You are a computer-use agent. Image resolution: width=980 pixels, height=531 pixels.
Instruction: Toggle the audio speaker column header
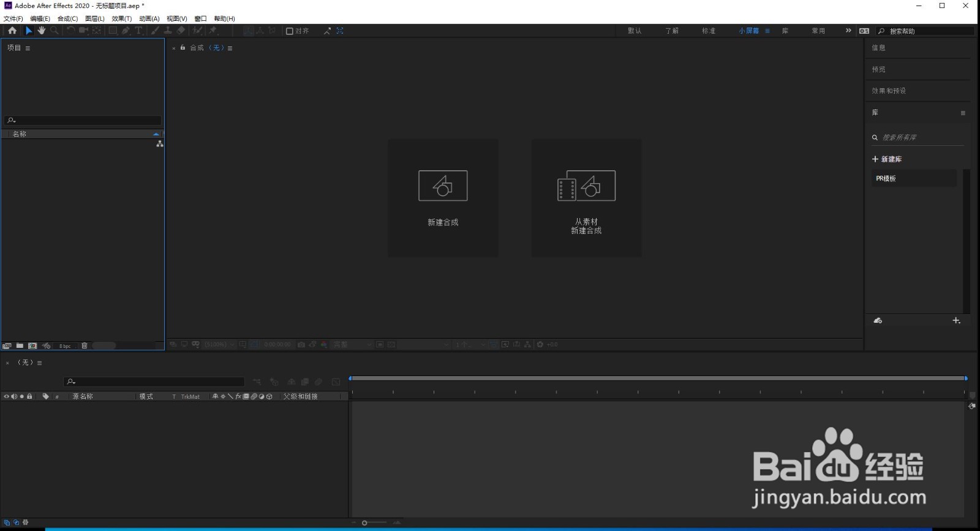coord(14,396)
